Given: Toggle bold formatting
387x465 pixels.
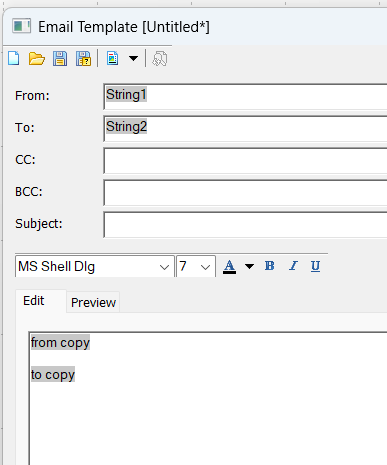Looking at the screenshot, I should coord(270,266).
